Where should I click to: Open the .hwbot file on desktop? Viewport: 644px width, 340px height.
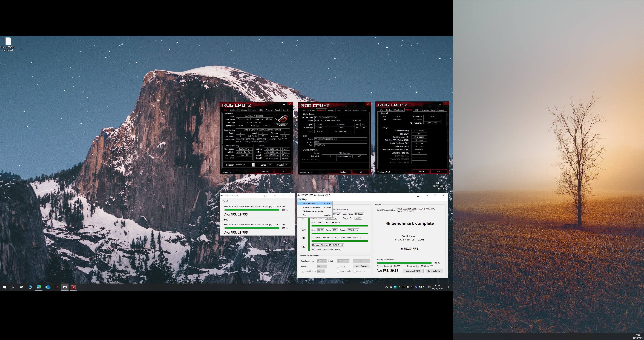[x=8, y=44]
